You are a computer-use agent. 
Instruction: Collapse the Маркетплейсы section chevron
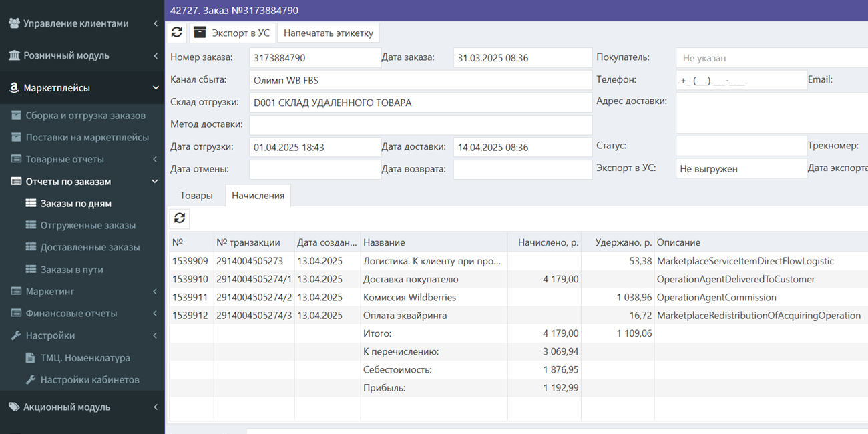tap(156, 87)
